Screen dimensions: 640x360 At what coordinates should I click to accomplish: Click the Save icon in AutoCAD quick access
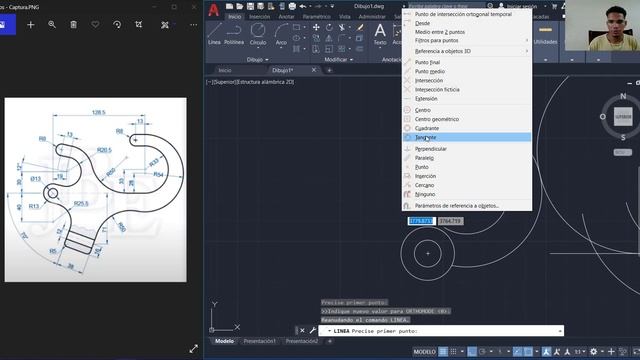250,6
